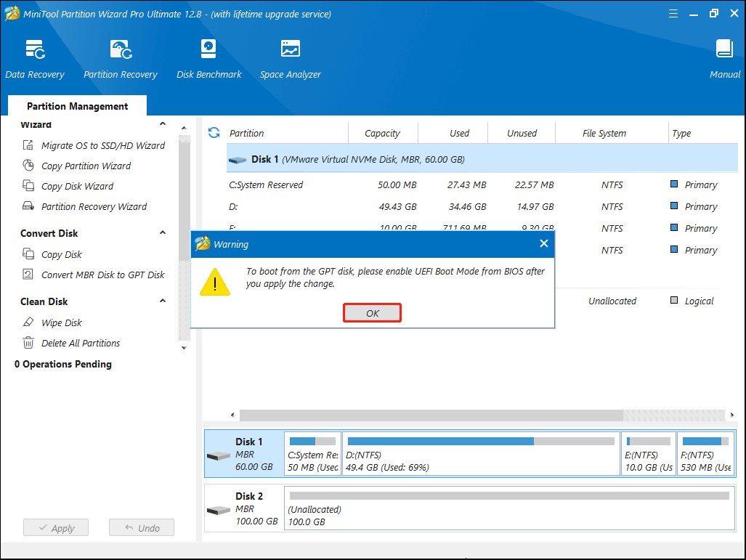Viewport: 746px width, 560px height.
Task: Click the horizontal scrollbar right arrow
Action: pyautogui.click(x=731, y=415)
